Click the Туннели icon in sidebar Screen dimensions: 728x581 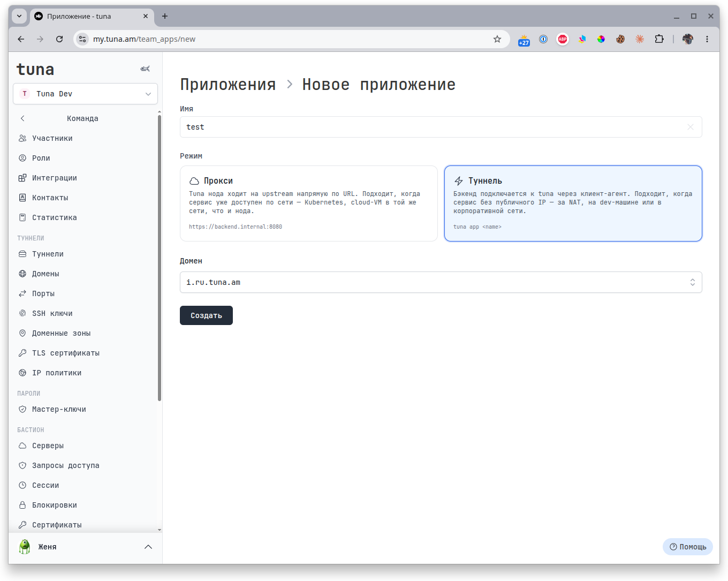(x=22, y=254)
